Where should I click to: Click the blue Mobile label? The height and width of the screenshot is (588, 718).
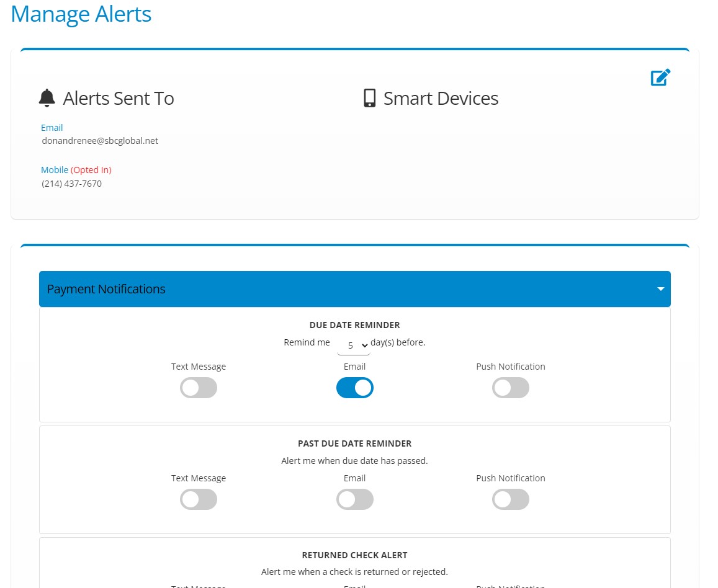[55, 170]
